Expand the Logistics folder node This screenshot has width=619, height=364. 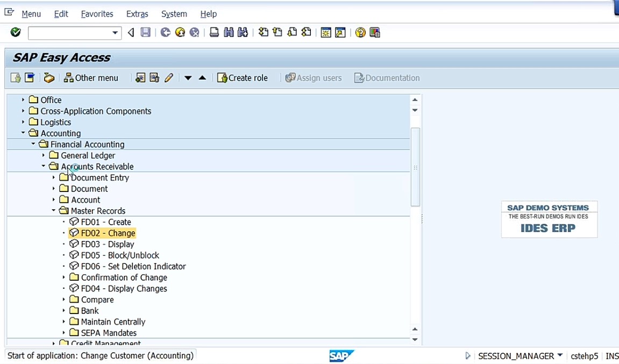(23, 122)
